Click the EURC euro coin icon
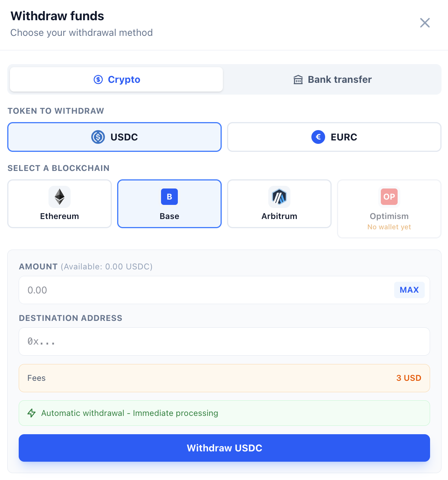Screen dimensions: 448x480 [x=318, y=137]
